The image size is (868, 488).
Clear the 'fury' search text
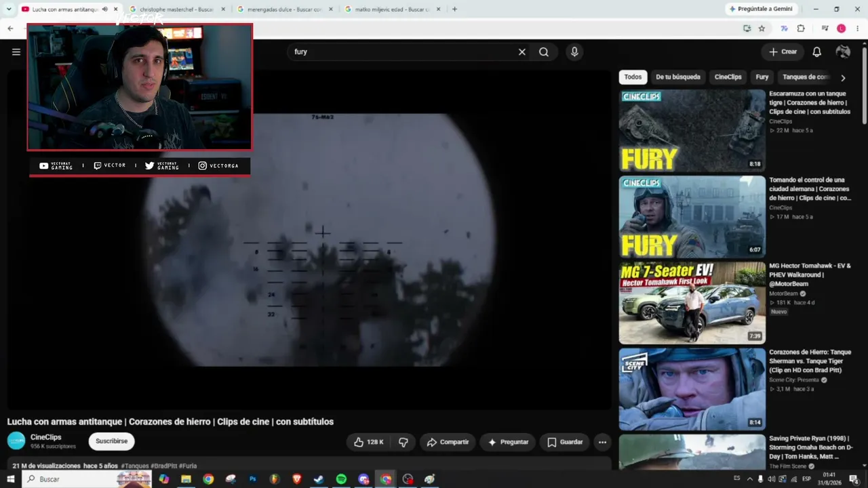[522, 52]
